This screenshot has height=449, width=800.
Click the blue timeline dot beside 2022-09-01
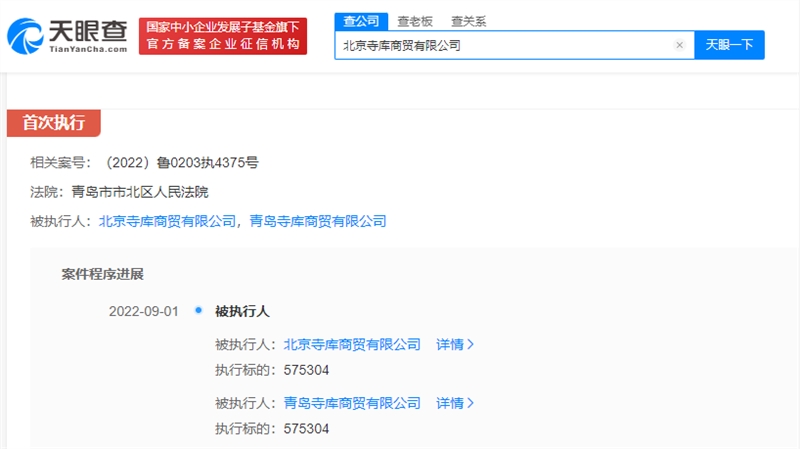tap(198, 310)
